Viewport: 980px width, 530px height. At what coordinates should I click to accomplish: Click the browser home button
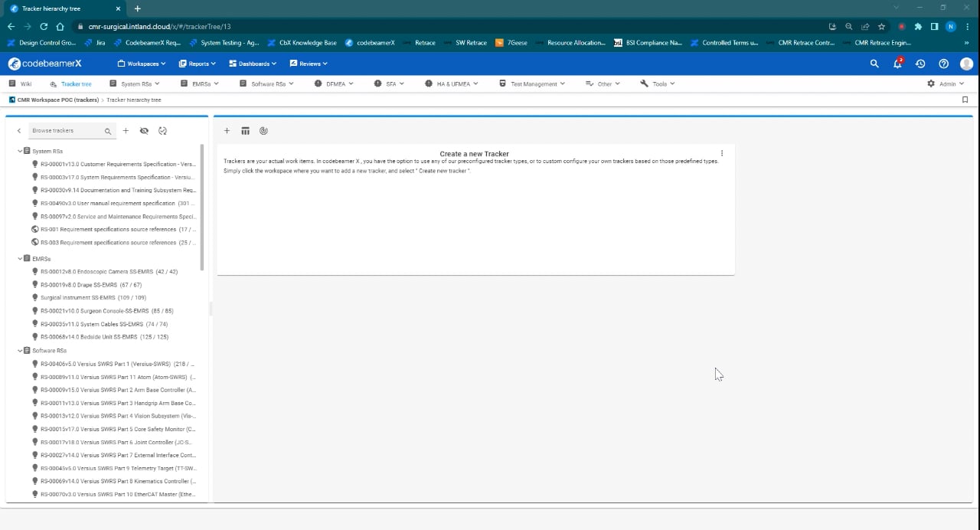[60, 26]
